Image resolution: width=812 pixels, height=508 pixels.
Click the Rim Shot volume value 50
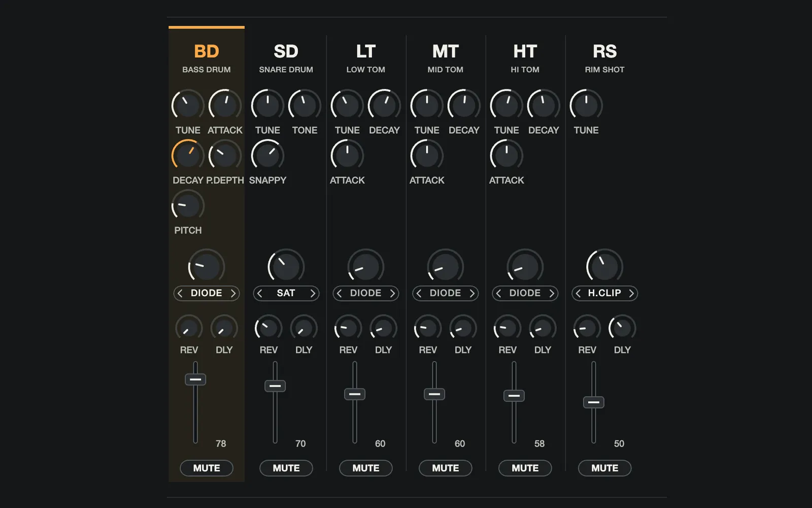[619, 443]
